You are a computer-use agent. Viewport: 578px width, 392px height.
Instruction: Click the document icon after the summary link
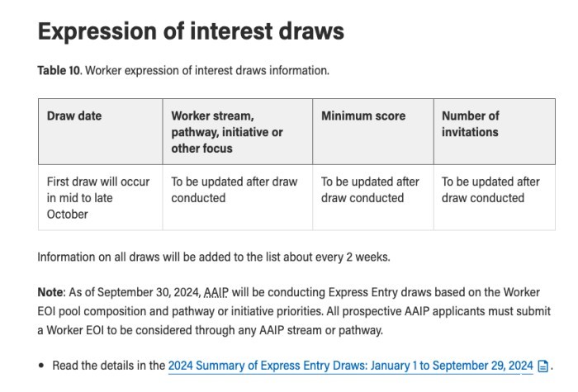pos(542,366)
